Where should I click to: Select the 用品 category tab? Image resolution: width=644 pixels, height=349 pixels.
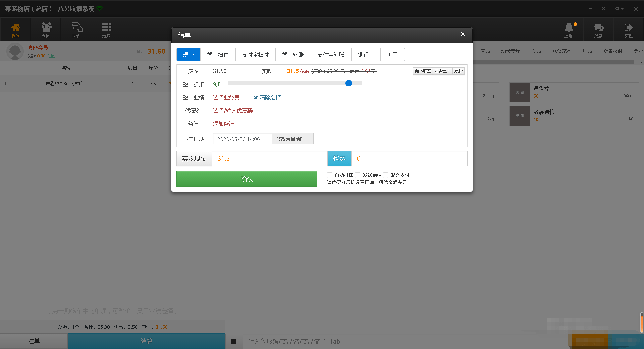pos(587,51)
